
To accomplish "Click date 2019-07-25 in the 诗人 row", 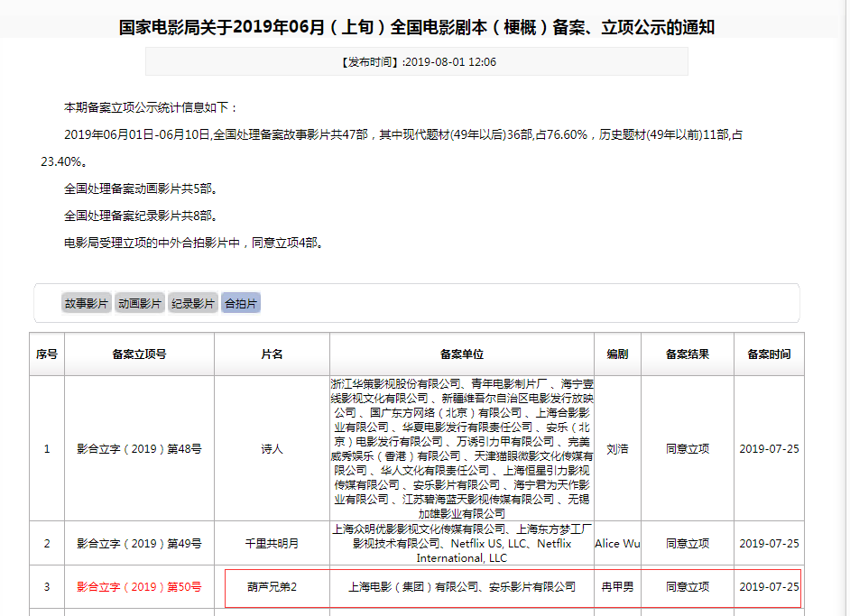I will pos(769,448).
